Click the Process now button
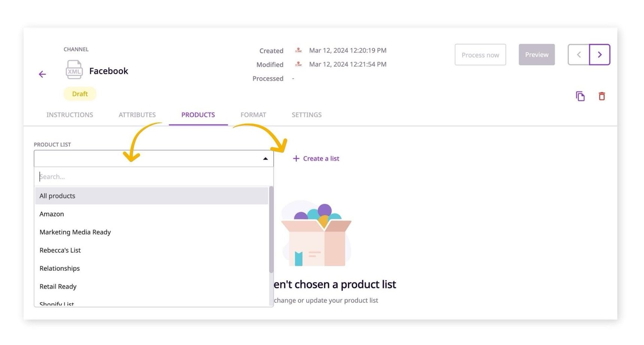This screenshot has width=644, height=345. pos(480,55)
